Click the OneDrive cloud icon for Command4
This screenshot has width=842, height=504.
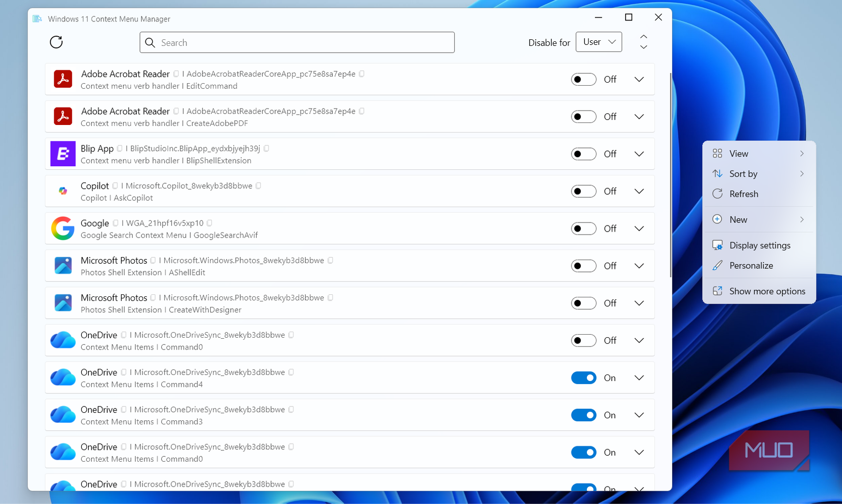(x=63, y=377)
